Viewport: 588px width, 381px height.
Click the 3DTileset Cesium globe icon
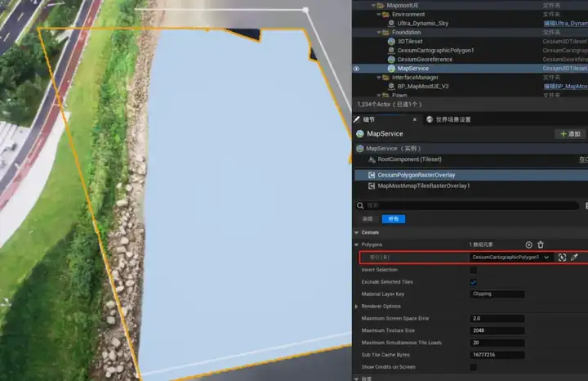point(391,42)
